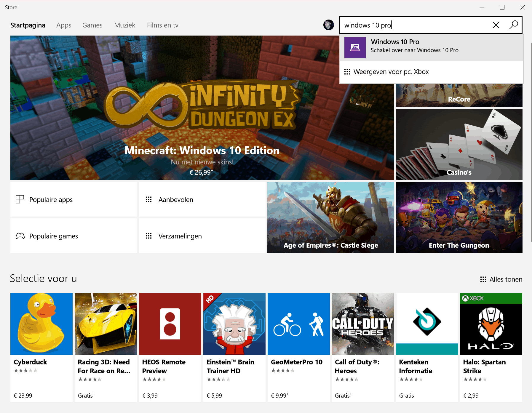Screen dimensions: 532x413
Task: Open the Populaire apps button
Action: click(74, 199)
